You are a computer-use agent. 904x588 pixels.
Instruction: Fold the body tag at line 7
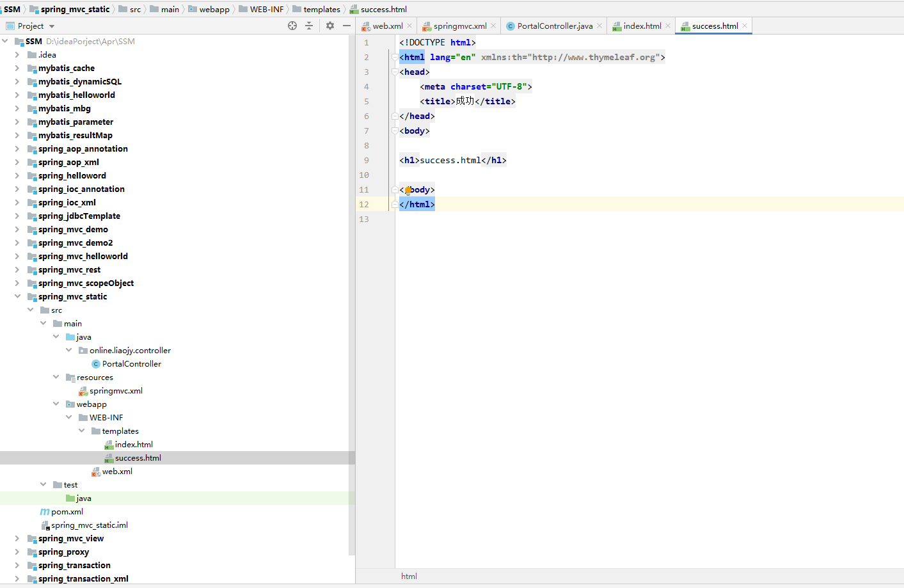pyautogui.click(x=395, y=131)
